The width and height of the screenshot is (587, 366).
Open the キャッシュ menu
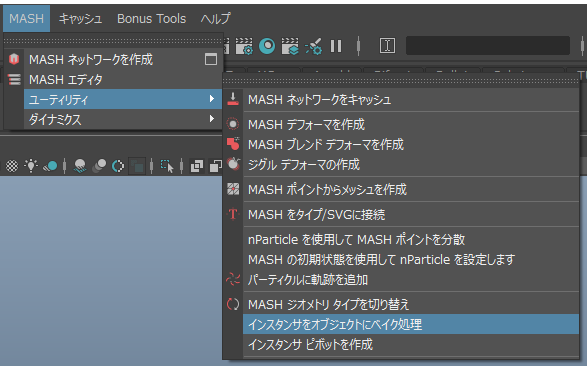80,18
